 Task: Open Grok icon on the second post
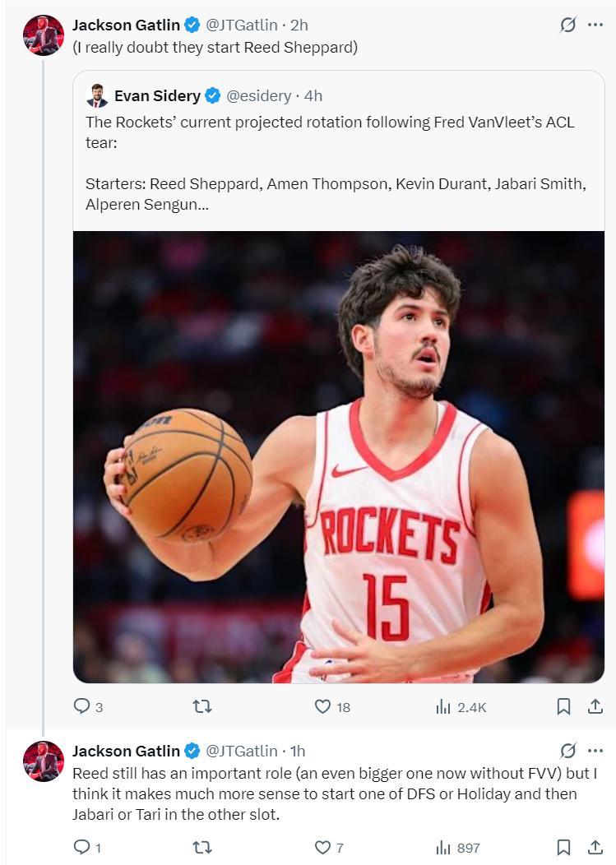pos(567,751)
